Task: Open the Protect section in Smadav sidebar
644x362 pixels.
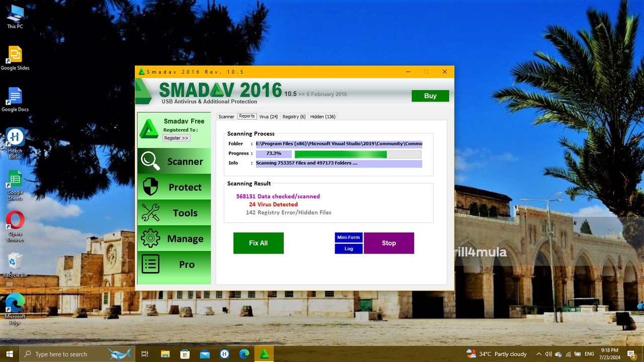Action: tap(174, 187)
